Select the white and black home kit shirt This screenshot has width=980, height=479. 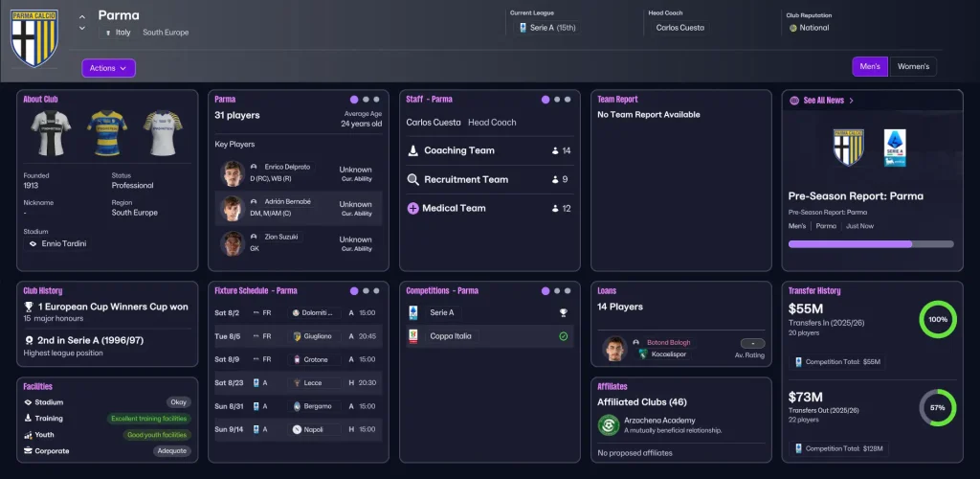pyautogui.click(x=51, y=132)
